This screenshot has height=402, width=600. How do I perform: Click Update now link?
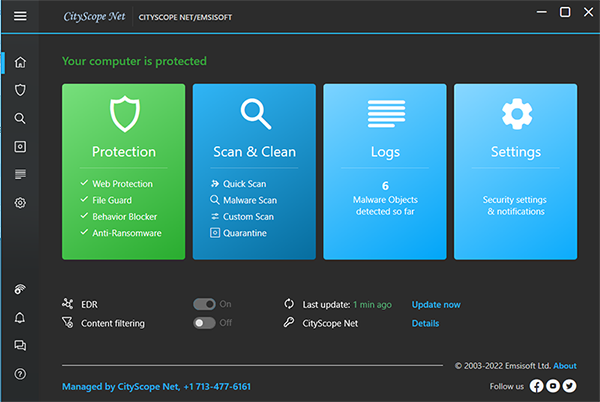tap(436, 304)
